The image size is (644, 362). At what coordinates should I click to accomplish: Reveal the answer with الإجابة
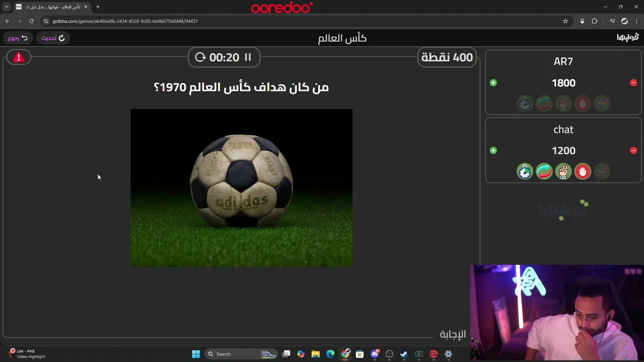coord(453,334)
